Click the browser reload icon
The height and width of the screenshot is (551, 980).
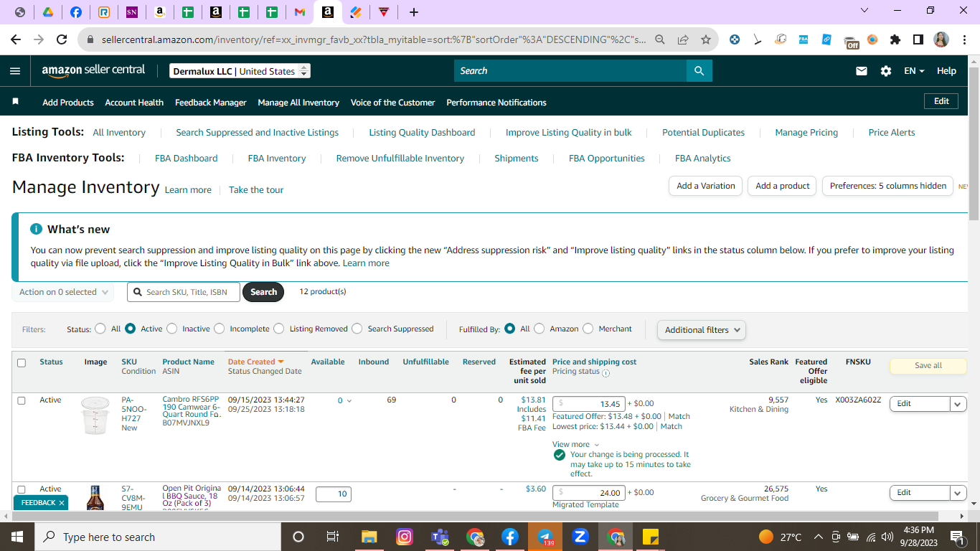click(x=62, y=39)
